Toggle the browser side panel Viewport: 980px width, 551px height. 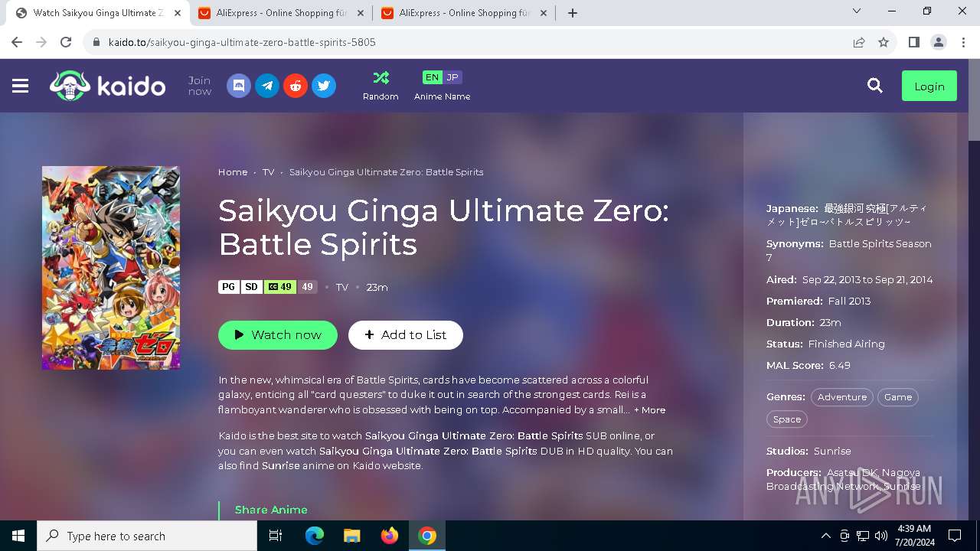[914, 43]
